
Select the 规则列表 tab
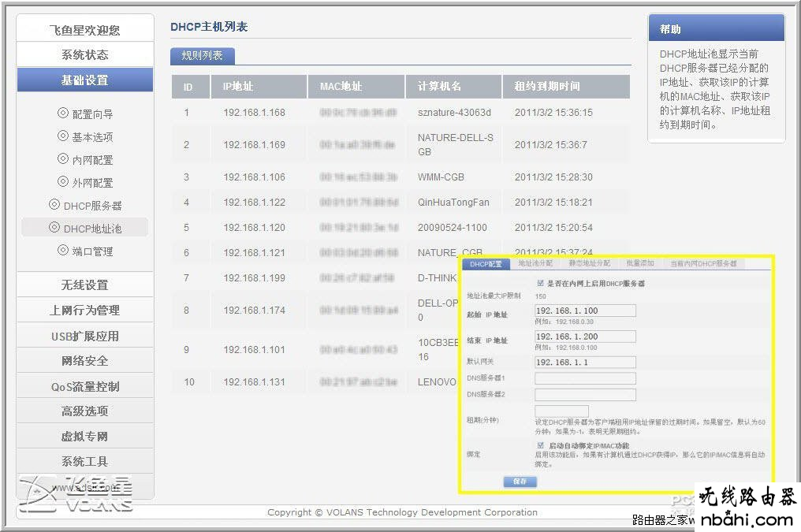[x=203, y=56]
